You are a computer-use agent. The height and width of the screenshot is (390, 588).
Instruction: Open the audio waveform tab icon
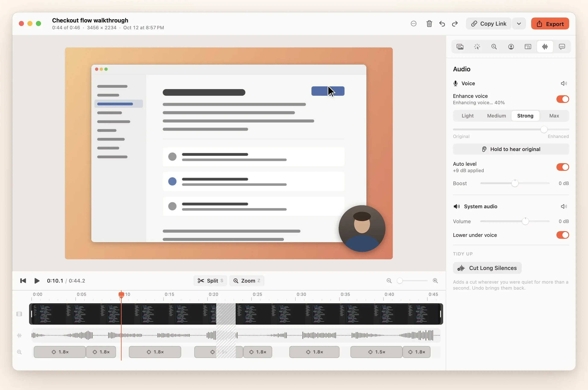pos(545,47)
